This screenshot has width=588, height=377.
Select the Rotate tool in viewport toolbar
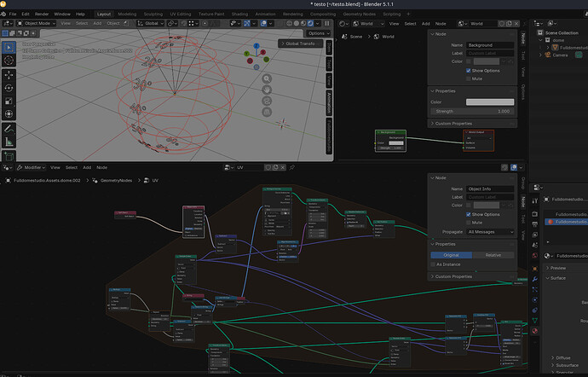pos(9,88)
